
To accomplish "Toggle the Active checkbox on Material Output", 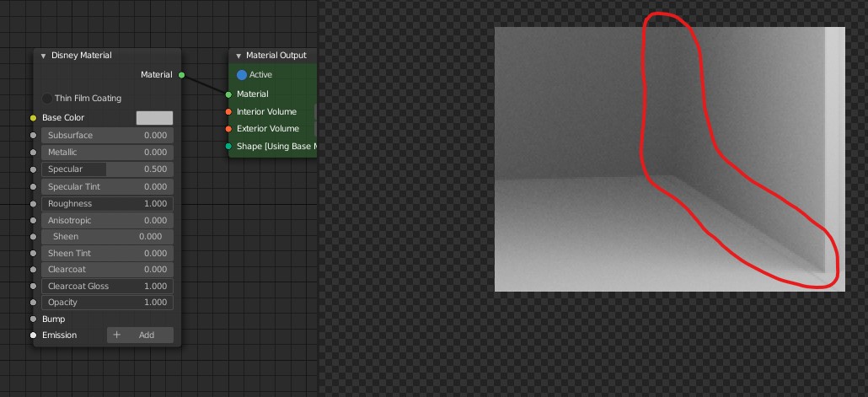I will [242, 75].
